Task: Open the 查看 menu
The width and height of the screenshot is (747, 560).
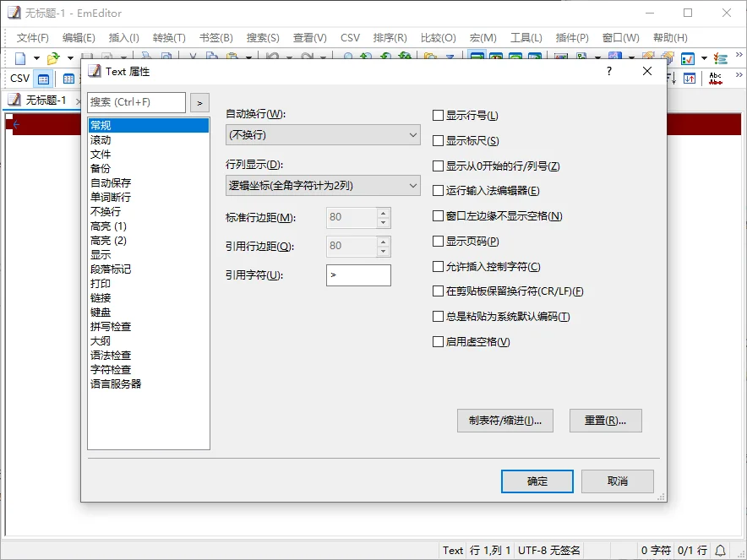Action: click(309, 38)
